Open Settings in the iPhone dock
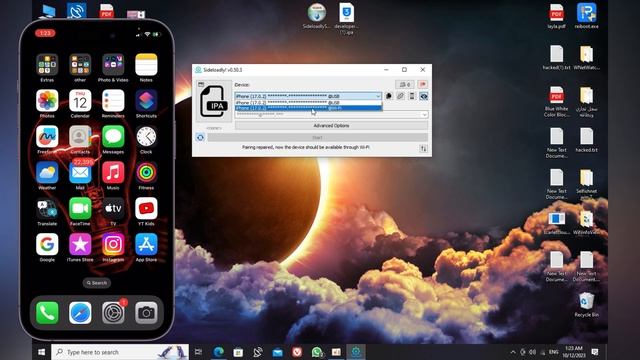Viewport: 640px width, 360px height. (113, 313)
